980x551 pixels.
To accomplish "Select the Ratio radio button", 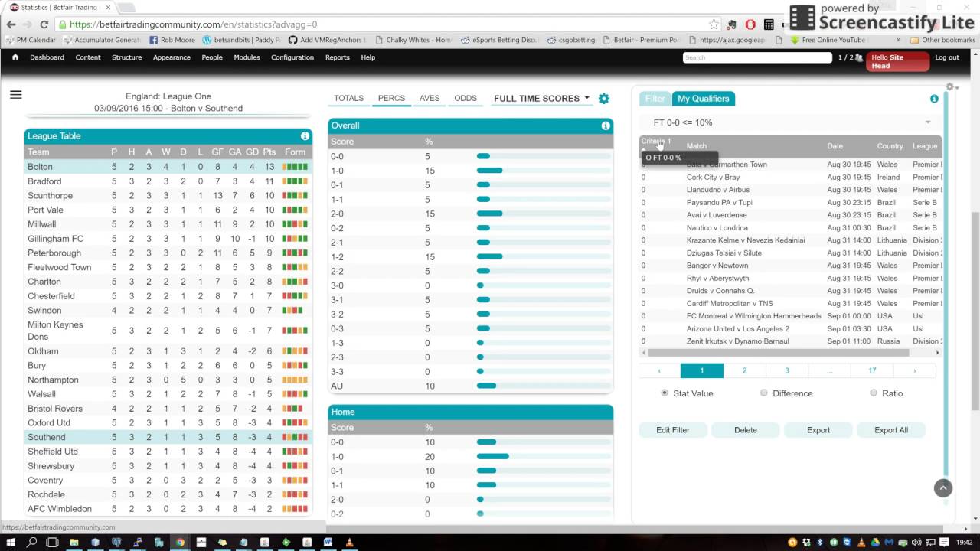I will click(874, 393).
